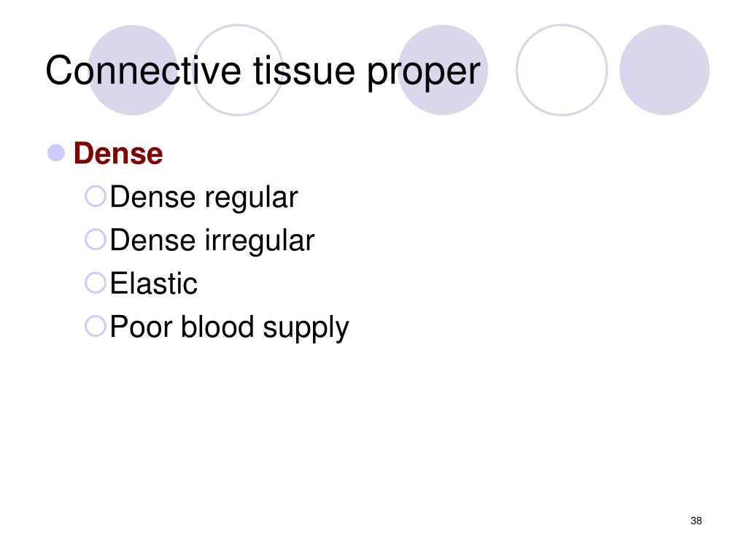Click the bold red Dense heading
The width and height of the screenshot is (747, 560).
118,153
